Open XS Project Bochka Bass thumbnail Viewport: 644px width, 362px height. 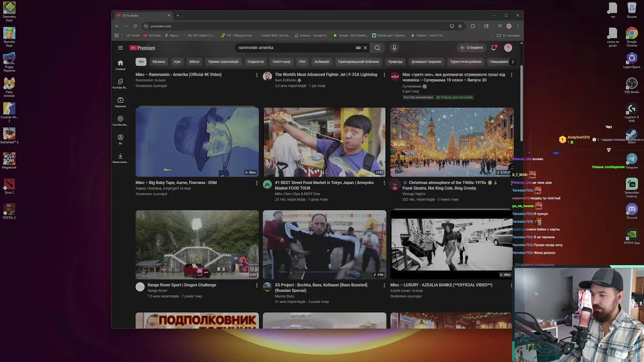pos(325,244)
